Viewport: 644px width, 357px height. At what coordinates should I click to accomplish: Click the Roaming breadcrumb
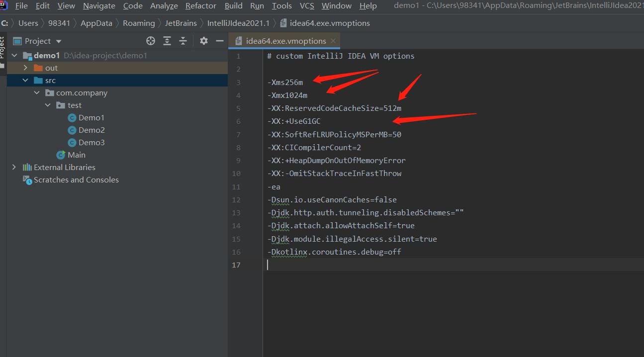point(139,23)
